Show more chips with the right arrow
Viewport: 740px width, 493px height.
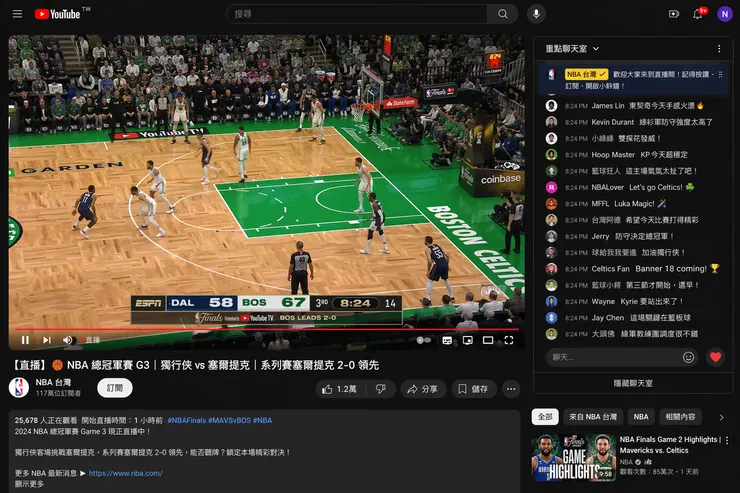721,418
